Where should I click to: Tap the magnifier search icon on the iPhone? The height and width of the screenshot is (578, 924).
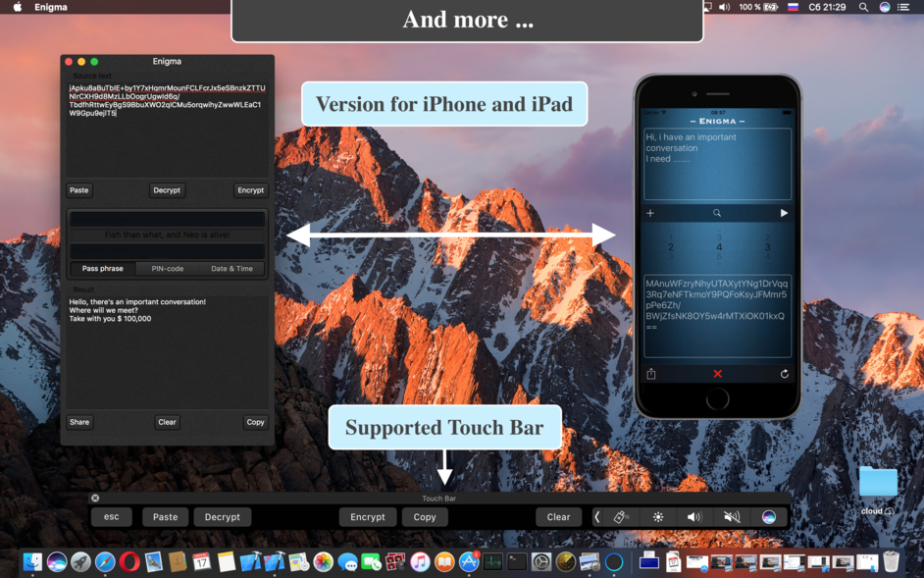coord(717,213)
